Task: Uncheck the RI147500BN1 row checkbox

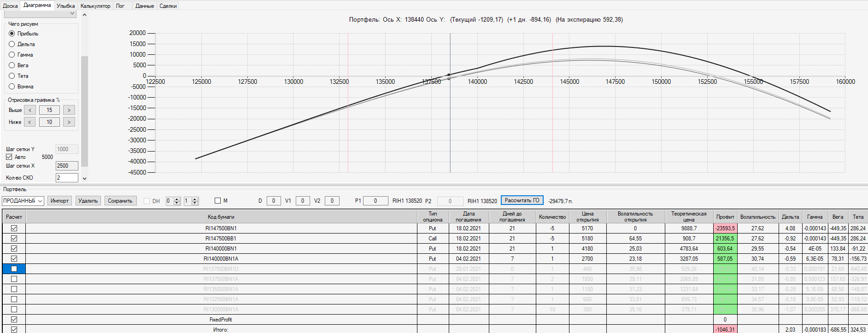Action: 14,228
